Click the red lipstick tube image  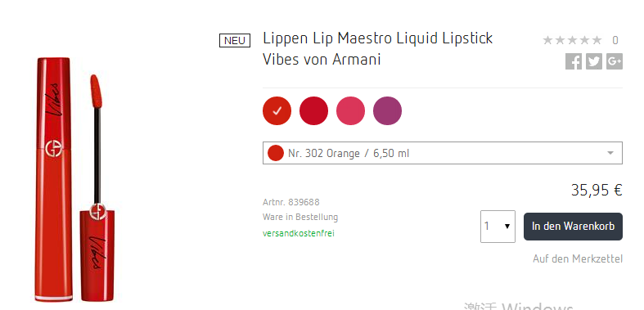coord(53,179)
